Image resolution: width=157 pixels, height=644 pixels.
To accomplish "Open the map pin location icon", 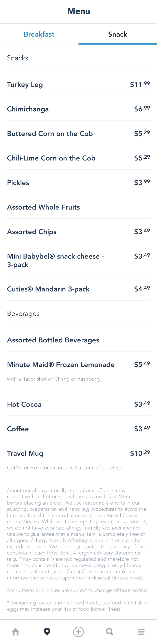I will 47,632.
